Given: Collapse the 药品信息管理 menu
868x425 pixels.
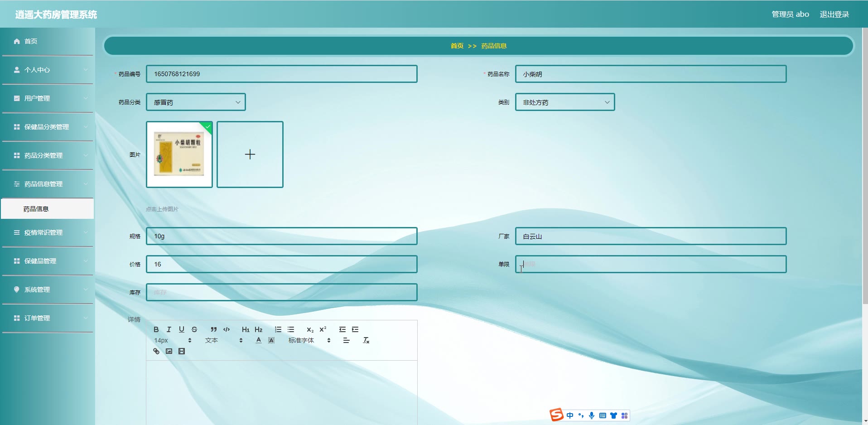Looking at the screenshot, I should point(48,184).
